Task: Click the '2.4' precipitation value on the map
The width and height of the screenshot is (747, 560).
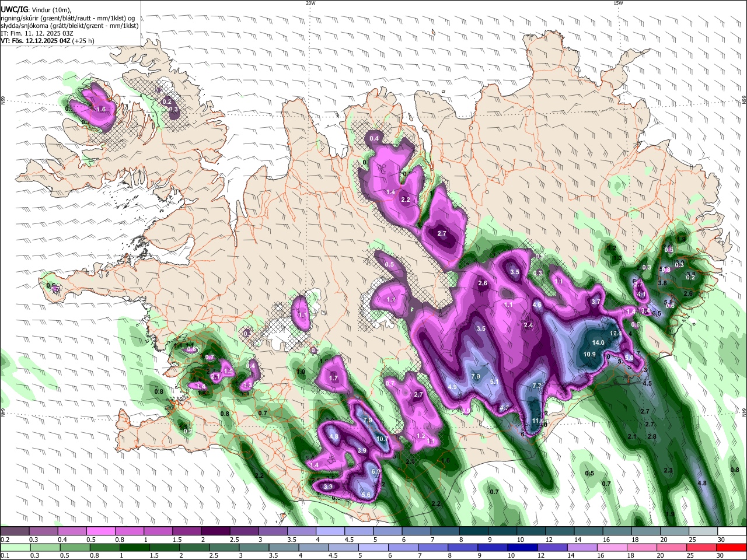Action: [x=529, y=325]
